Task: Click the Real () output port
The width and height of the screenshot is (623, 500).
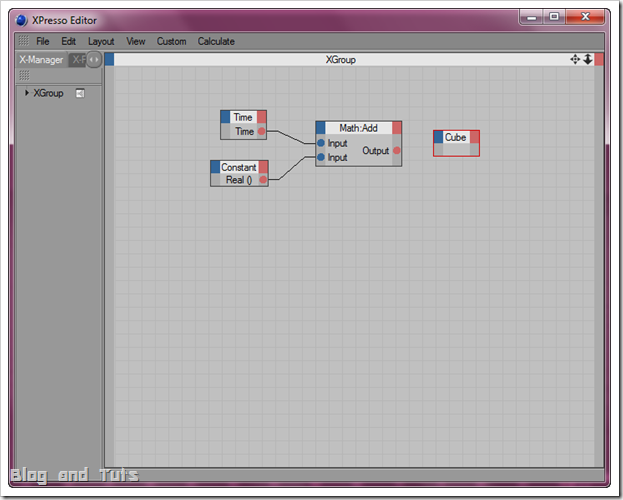Action: (x=263, y=180)
